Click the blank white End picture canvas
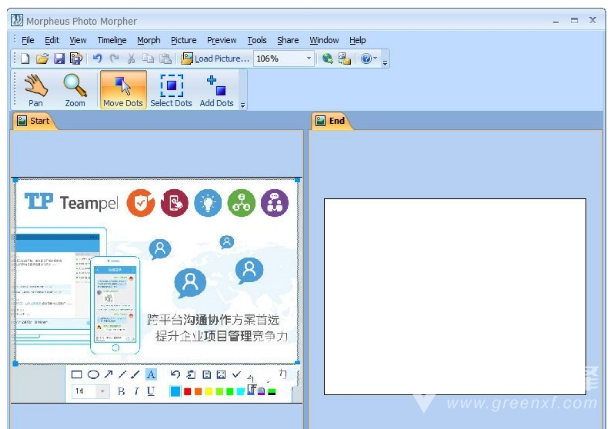The image size is (615, 429). pos(455,296)
